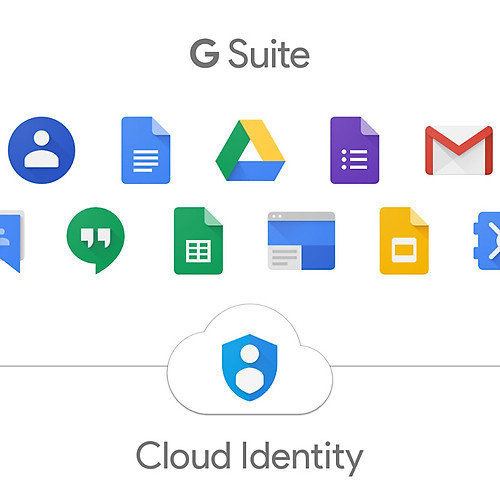
Task: Click the cloud outline's top curve
Action: (x=250, y=305)
